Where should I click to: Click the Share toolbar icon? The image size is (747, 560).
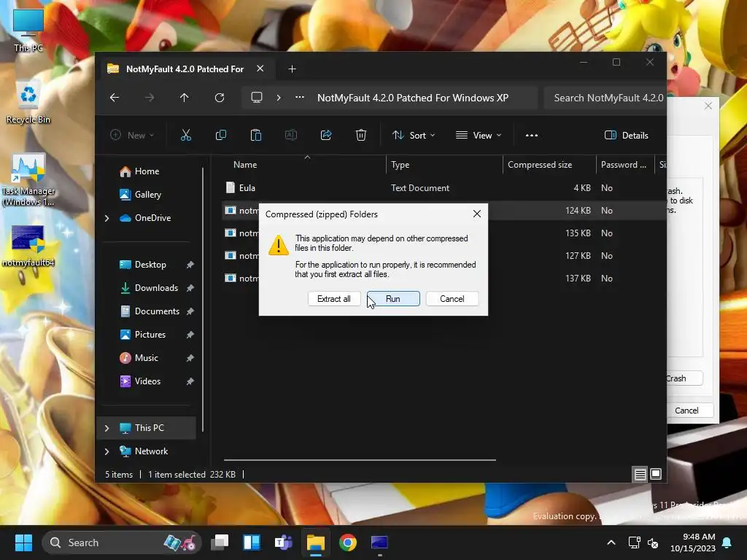[x=326, y=135]
